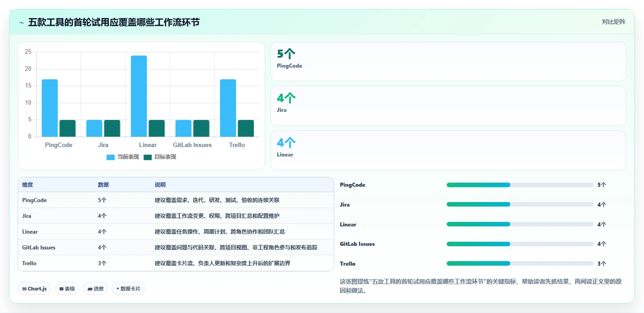Click the Jira 目标表现 bar in chart
Screen dimensions: 644x313
coord(112,128)
